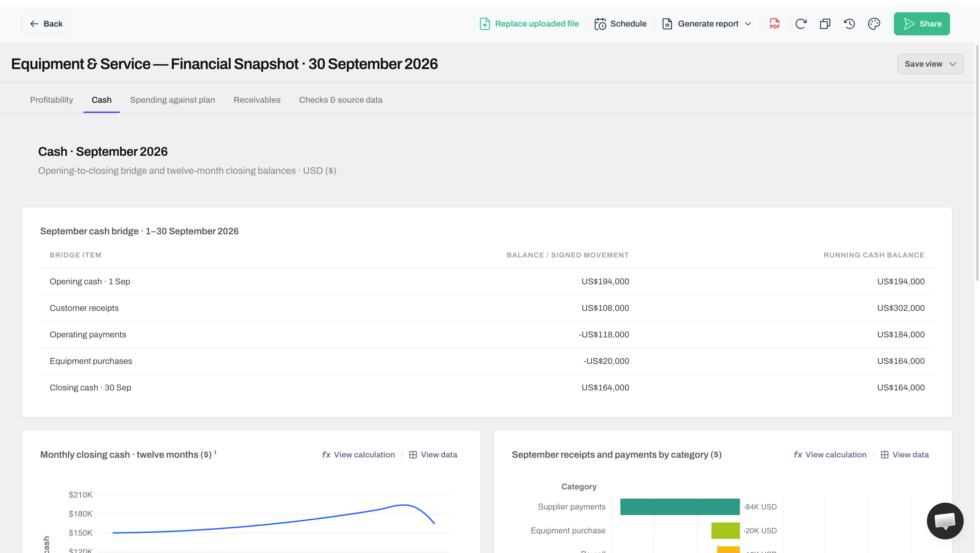Click table icon for Monthly closing cash data
Viewport: 980px width, 553px height.
[413, 454]
